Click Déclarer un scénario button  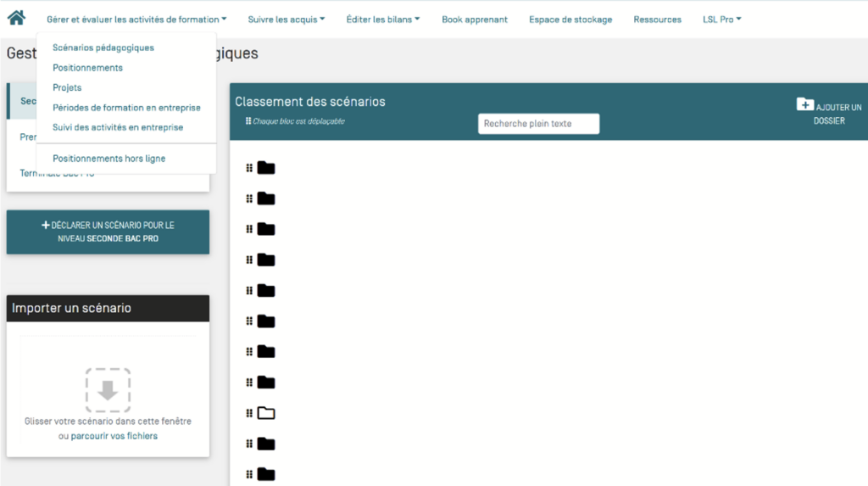(x=108, y=232)
